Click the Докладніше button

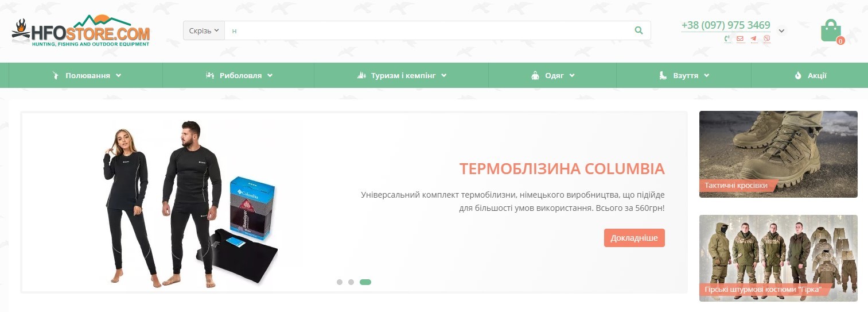coord(634,238)
